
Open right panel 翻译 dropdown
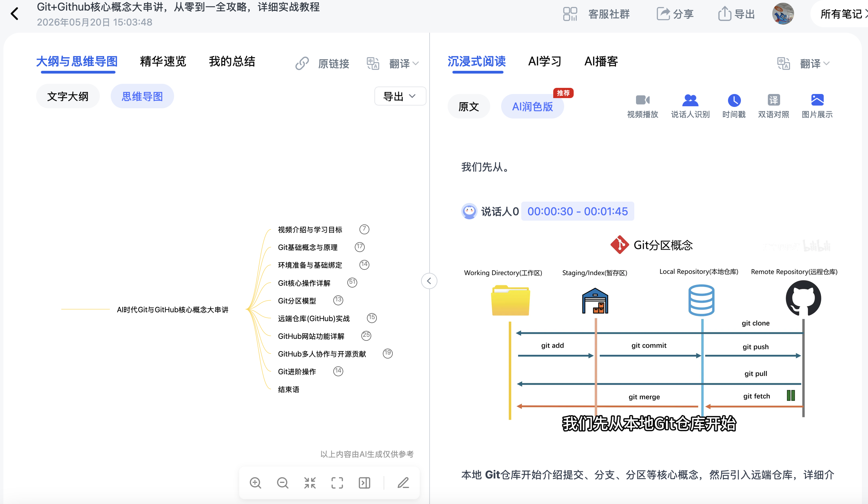(804, 63)
